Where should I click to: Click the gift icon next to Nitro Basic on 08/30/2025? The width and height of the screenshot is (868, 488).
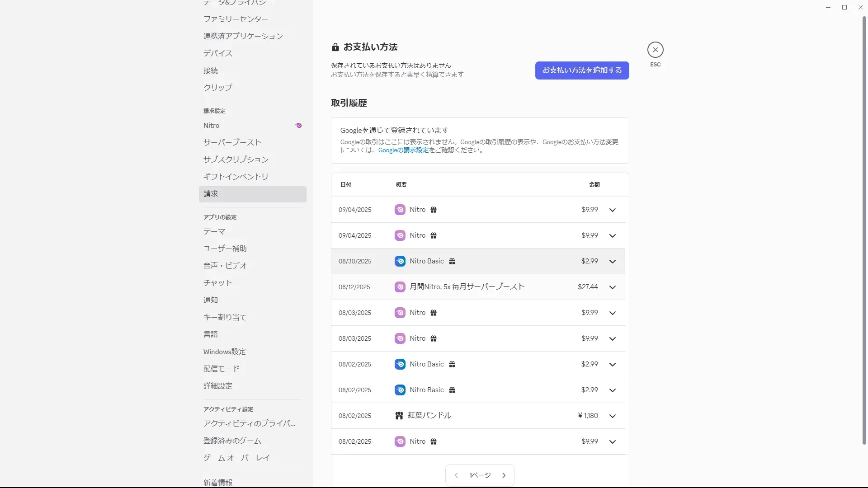click(x=452, y=261)
